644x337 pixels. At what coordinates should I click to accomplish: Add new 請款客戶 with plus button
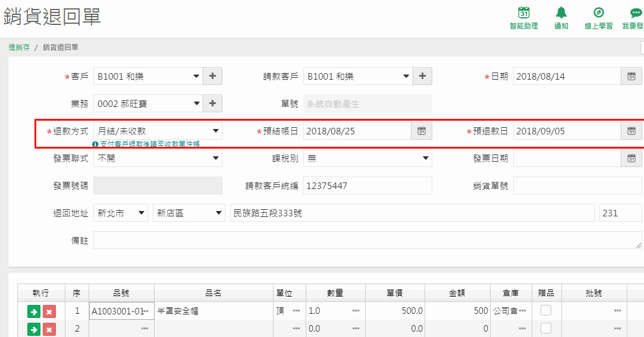422,76
